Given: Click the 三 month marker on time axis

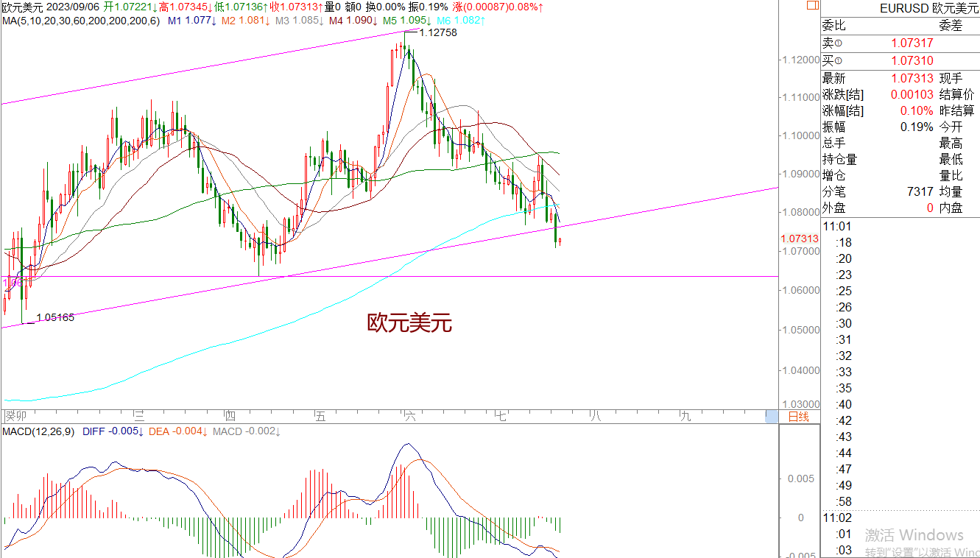Looking at the screenshot, I should coord(138,417).
